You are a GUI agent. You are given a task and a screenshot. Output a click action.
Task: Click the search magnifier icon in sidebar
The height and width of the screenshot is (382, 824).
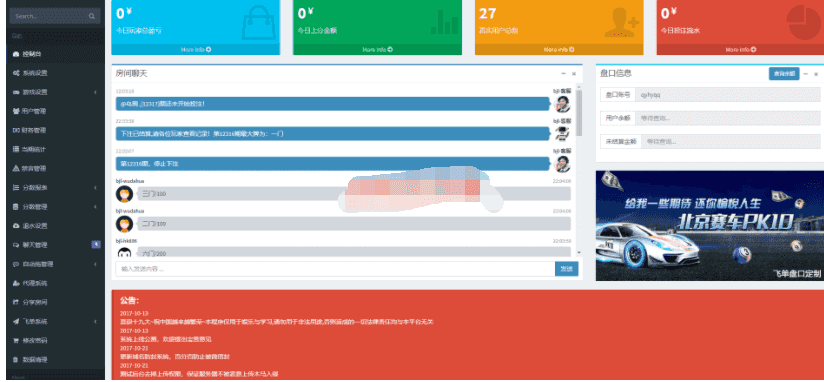[91, 16]
